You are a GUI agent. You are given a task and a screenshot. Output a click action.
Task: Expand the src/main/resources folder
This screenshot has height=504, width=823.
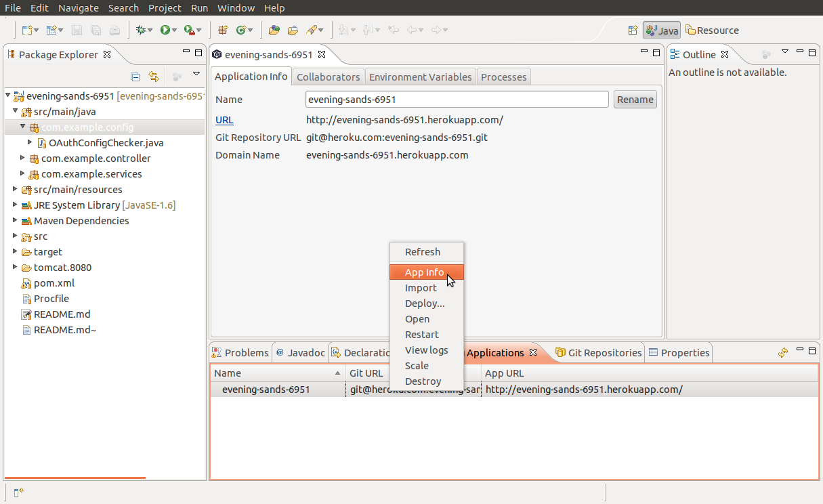[16, 189]
